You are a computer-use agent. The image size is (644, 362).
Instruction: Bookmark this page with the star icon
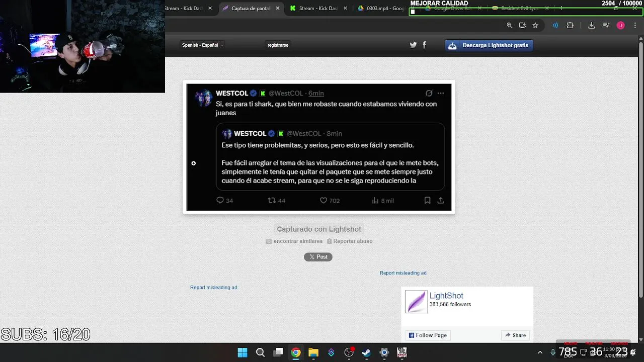[x=535, y=26]
